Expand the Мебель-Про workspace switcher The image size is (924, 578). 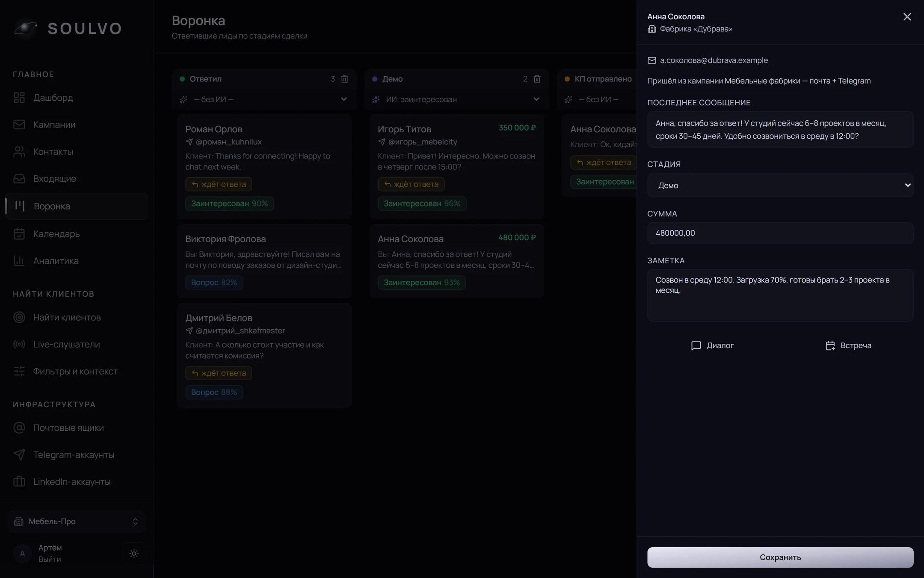(x=77, y=521)
